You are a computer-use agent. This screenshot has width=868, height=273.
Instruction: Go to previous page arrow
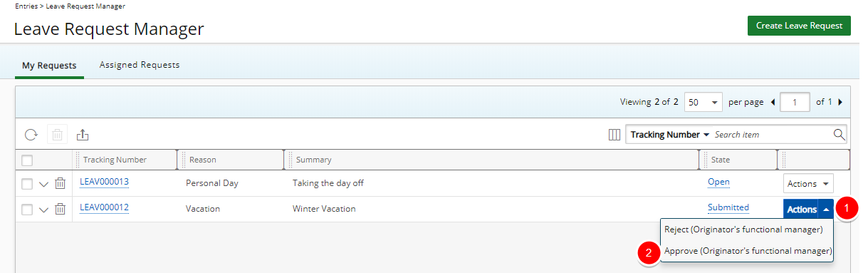tap(773, 102)
